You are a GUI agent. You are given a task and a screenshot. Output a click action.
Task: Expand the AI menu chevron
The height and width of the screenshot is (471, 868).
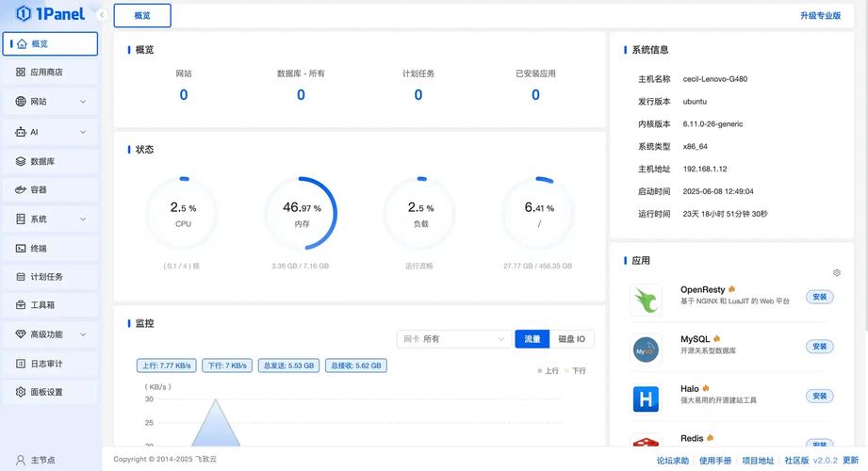[83, 132]
